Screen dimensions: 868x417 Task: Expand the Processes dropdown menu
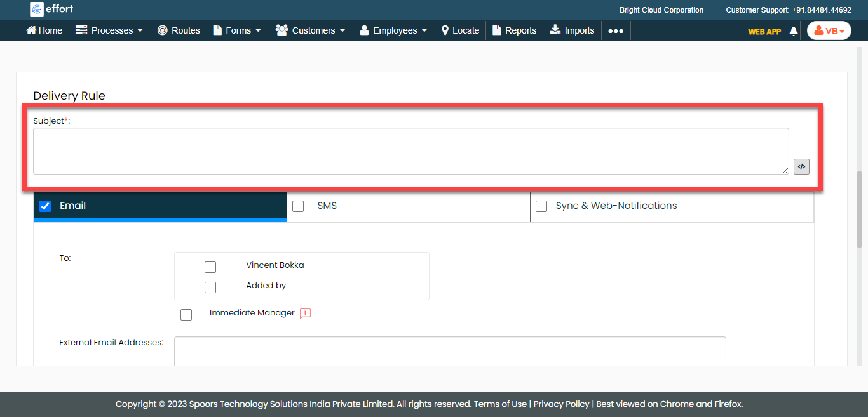point(109,30)
